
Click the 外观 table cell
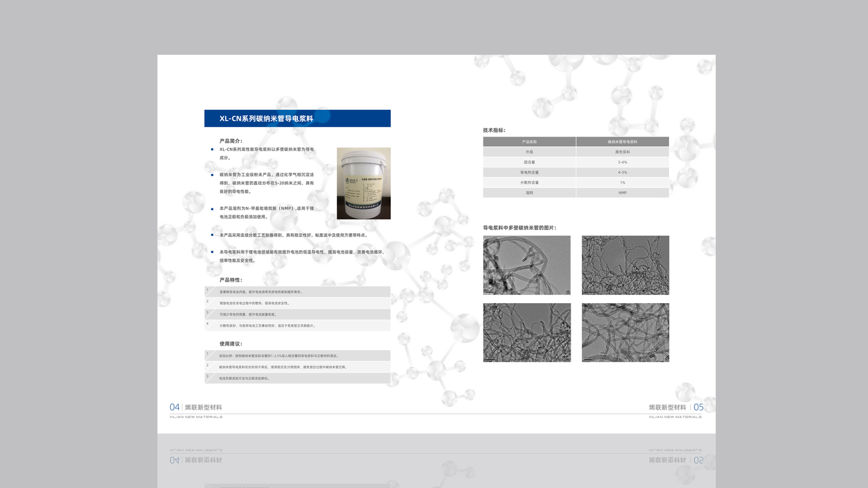click(x=529, y=152)
